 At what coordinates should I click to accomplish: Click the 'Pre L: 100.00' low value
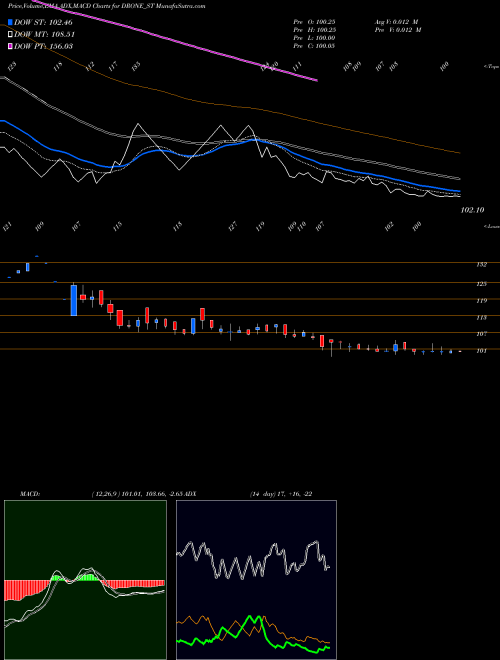[314, 38]
